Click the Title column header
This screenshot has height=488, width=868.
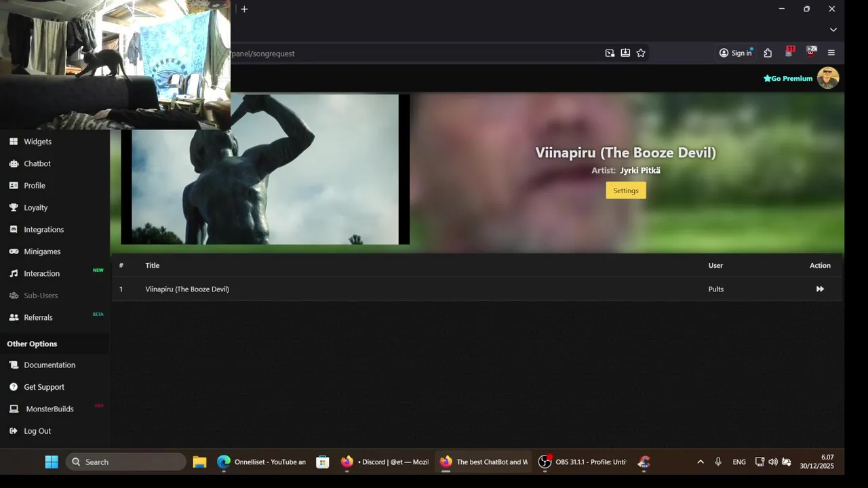pos(152,266)
